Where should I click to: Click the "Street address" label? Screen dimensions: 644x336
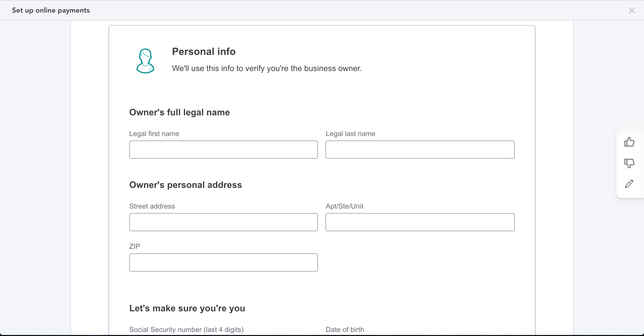coord(152,206)
